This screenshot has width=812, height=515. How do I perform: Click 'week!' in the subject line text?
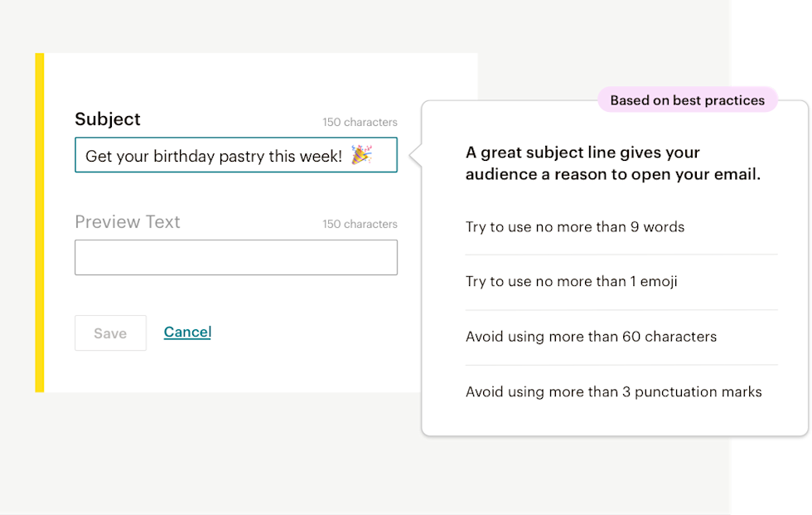click(x=322, y=156)
